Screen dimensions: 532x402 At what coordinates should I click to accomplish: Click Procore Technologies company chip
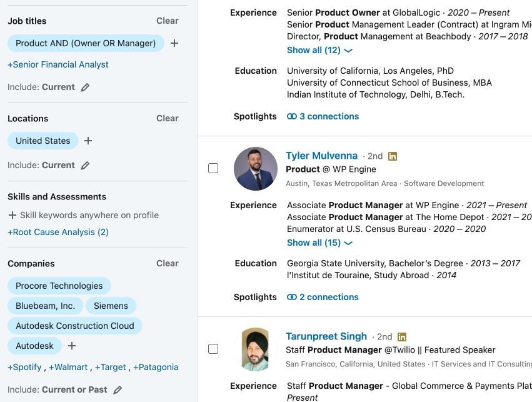[x=59, y=286]
